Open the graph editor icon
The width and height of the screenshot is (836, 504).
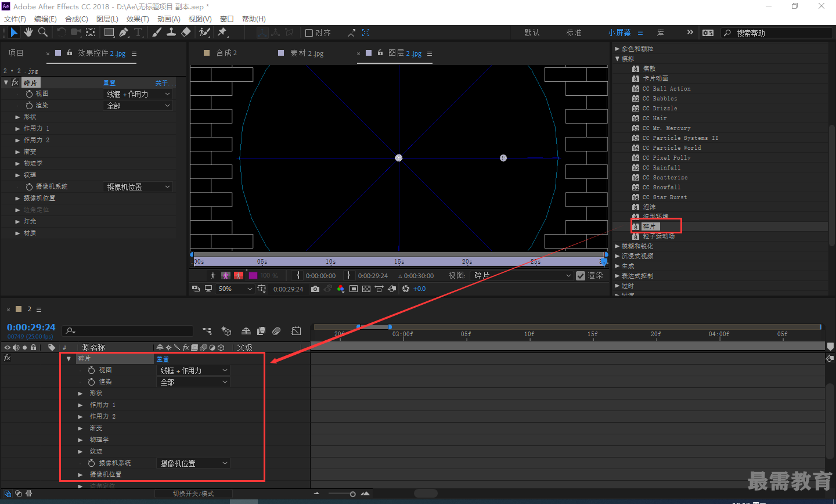(x=296, y=331)
